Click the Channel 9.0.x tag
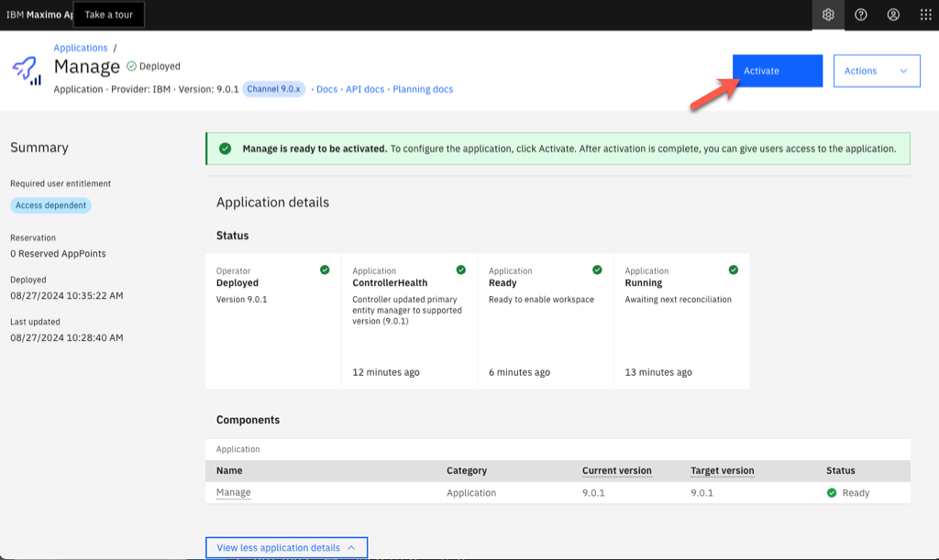 pyautogui.click(x=275, y=90)
